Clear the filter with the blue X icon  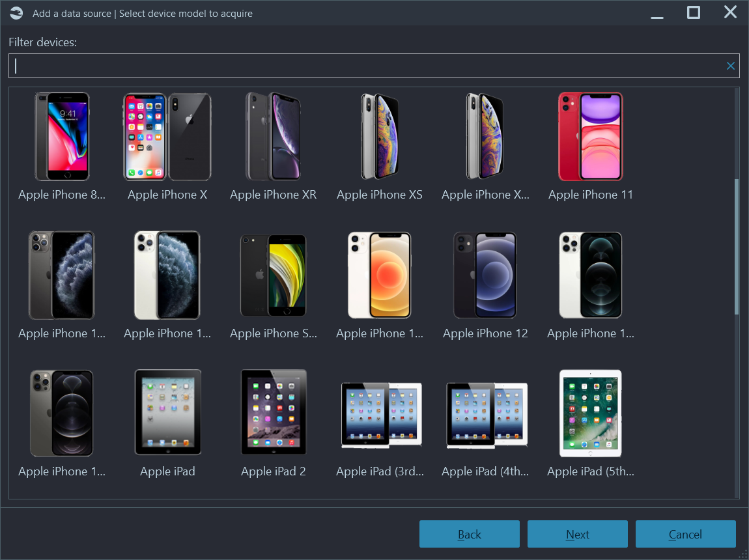click(x=730, y=66)
